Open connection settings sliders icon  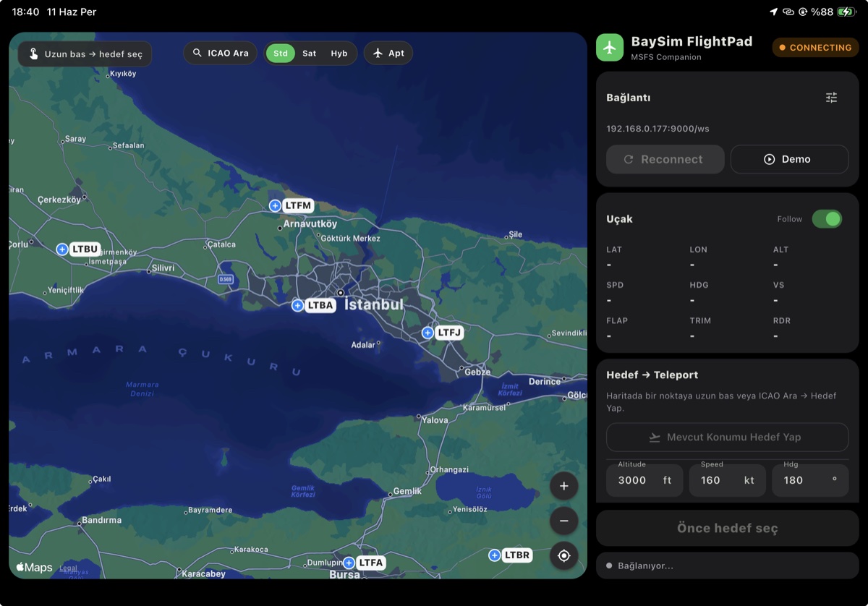831,98
